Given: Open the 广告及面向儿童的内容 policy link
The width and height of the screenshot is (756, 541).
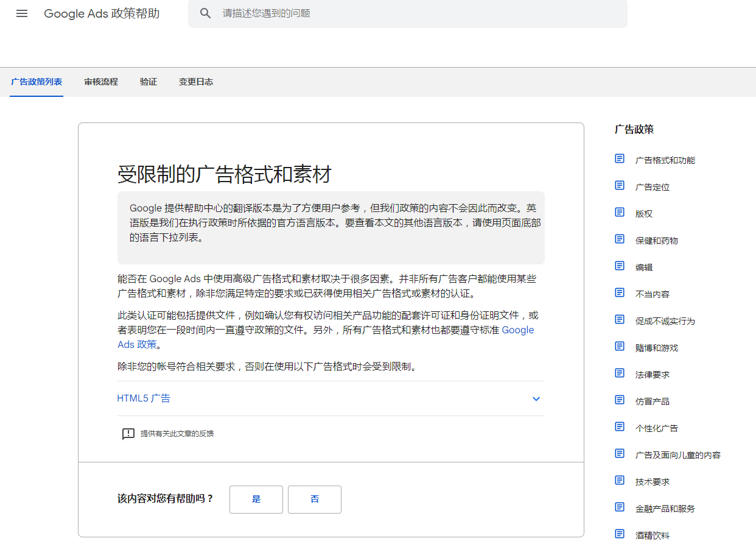Looking at the screenshot, I should click(678, 455).
